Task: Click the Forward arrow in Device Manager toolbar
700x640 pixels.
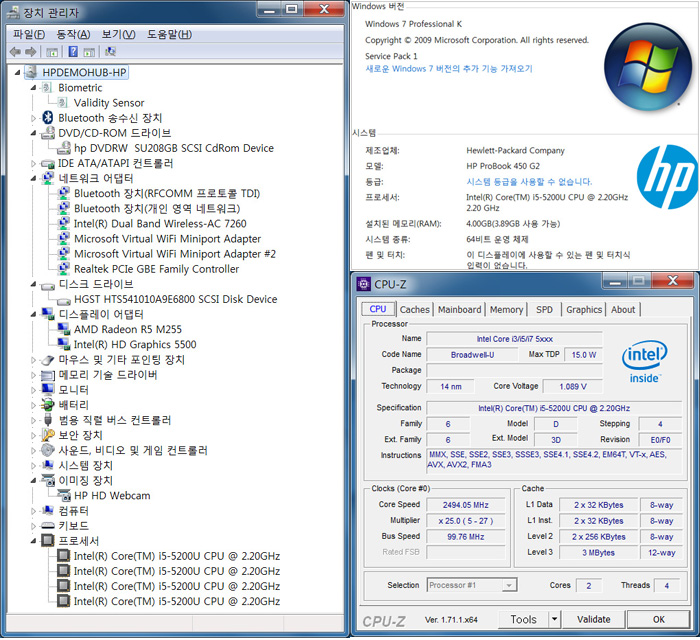Action: point(30,52)
